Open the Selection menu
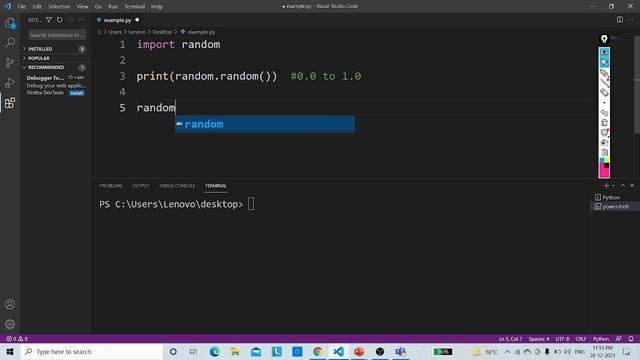Image resolution: width=640 pixels, height=360 pixels. coord(59,7)
